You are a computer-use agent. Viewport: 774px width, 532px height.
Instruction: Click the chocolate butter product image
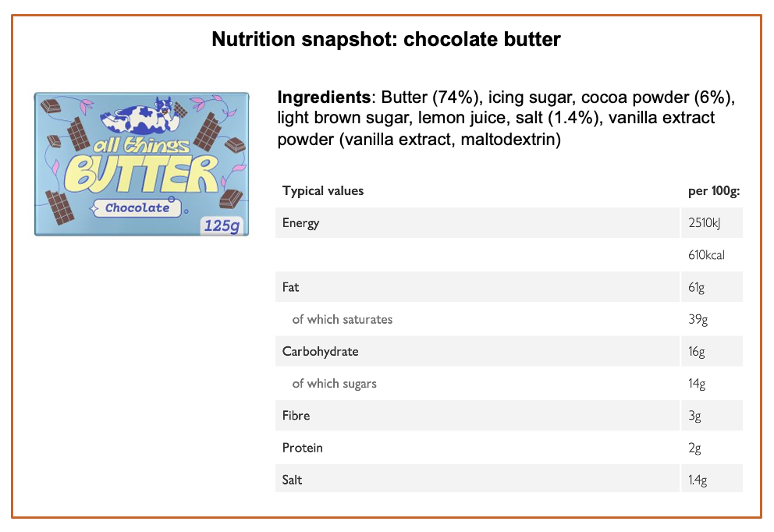point(142,164)
